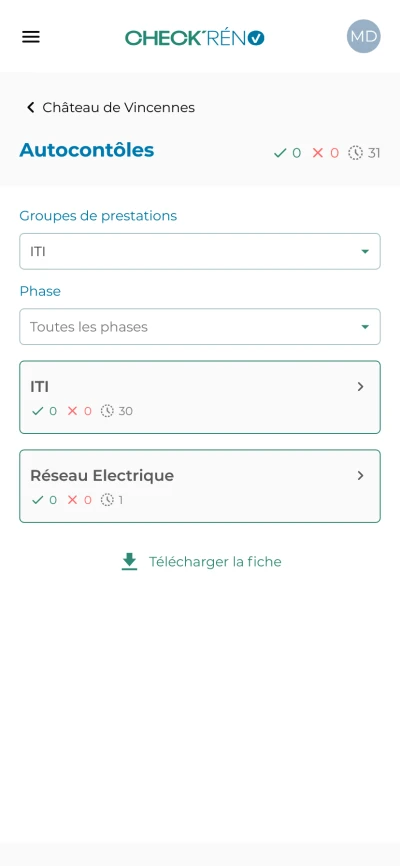The height and width of the screenshot is (866, 400).
Task: Click the Check'Réno logo
Action: tap(194, 38)
